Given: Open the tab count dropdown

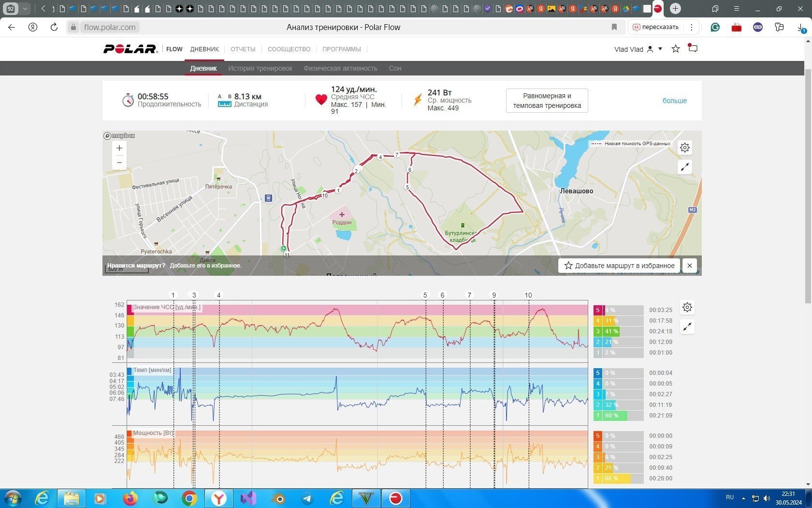Looking at the screenshot, I should click(x=25, y=8).
